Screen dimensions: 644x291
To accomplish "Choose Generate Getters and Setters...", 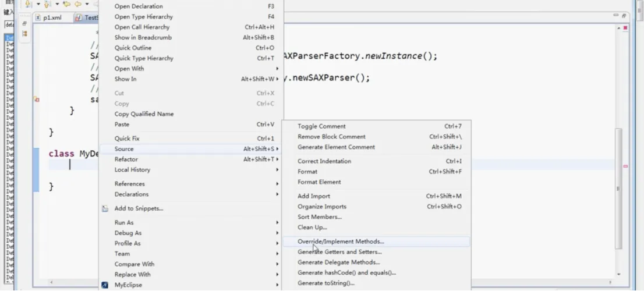I will click(x=376, y=252).
